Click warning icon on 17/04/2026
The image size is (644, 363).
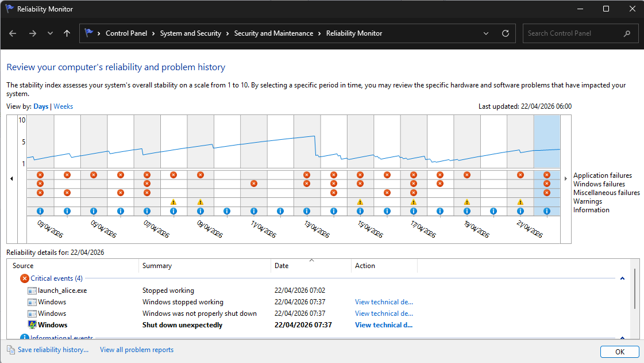(x=414, y=202)
